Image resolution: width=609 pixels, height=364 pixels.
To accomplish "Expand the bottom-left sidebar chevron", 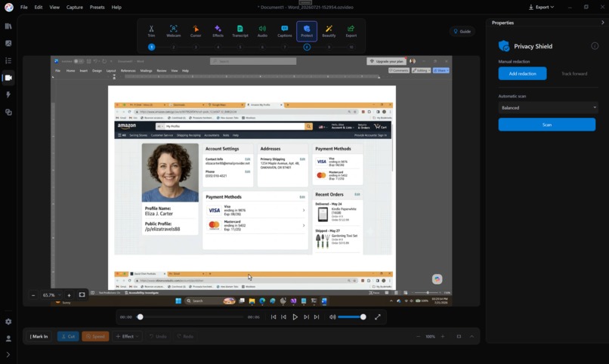I will [x=8, y=355].
